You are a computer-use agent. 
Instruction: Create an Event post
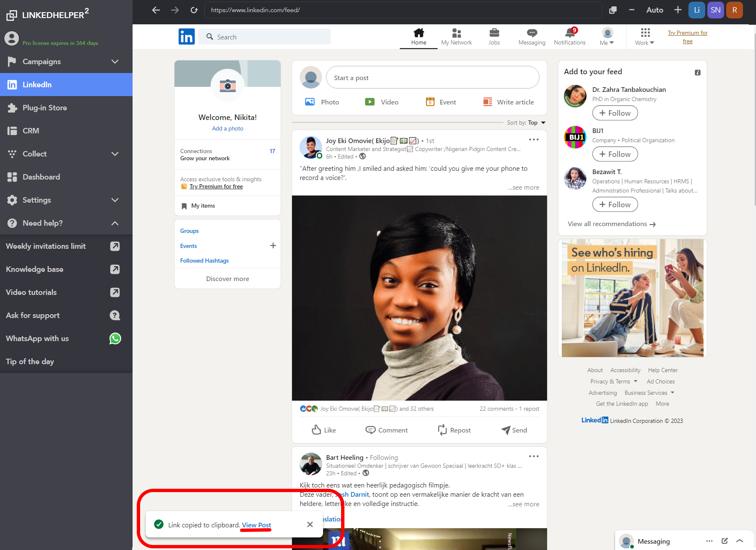click(440, 102)
